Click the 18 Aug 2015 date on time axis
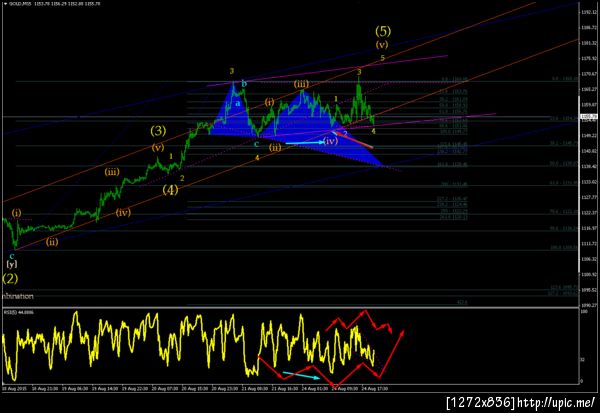Image resolution: width=600 pixels, height=413 pixels. (14, 388)
